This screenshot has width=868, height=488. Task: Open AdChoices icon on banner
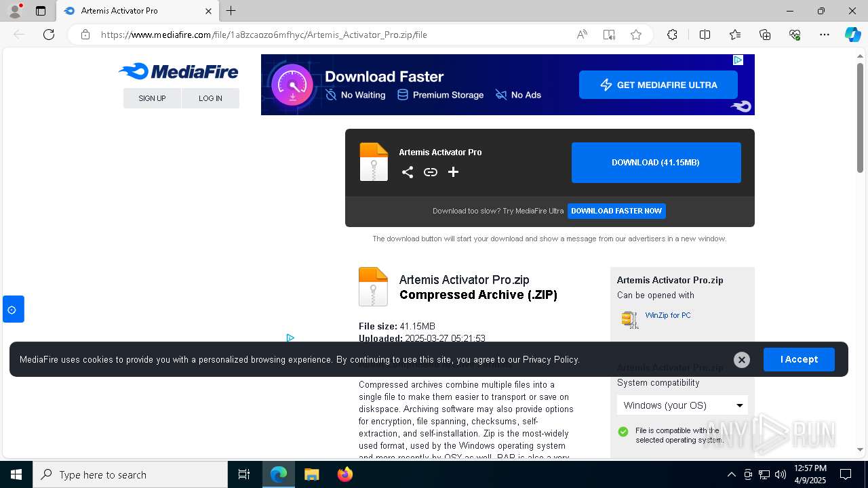tap(738, 60)
